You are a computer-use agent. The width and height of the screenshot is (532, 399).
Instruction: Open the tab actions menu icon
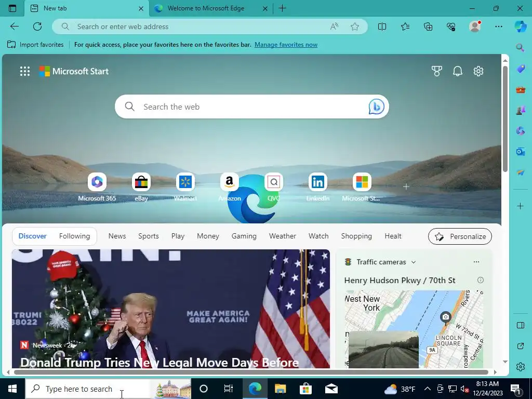tap(12, 8)
